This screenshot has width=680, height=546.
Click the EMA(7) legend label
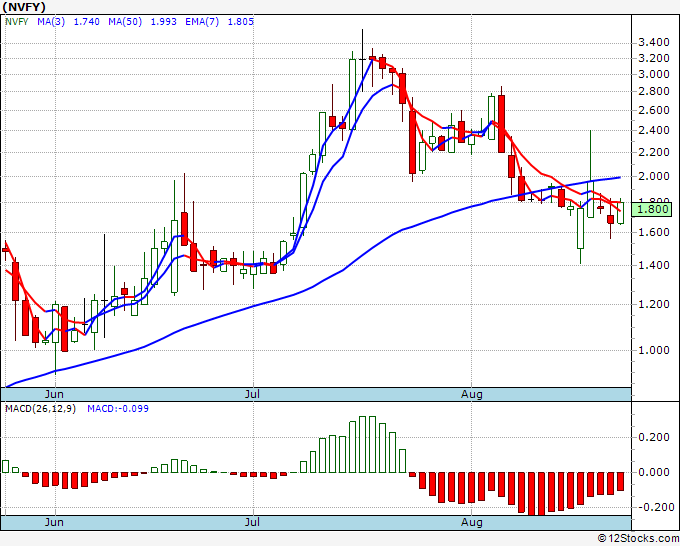pos(202,22)
